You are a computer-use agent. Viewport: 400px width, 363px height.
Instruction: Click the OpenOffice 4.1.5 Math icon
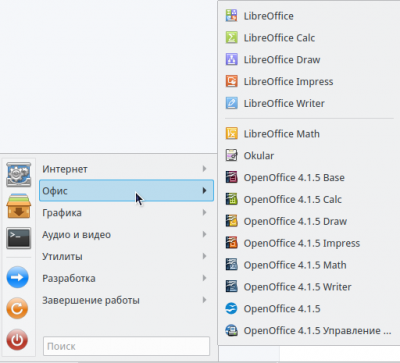(x=231, y=265)
